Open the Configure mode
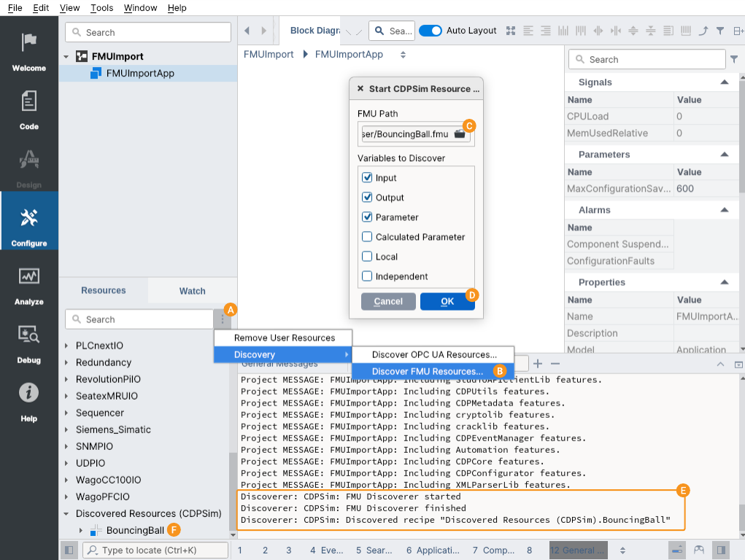Screen dimensions: 745x560 click(29, 221)
